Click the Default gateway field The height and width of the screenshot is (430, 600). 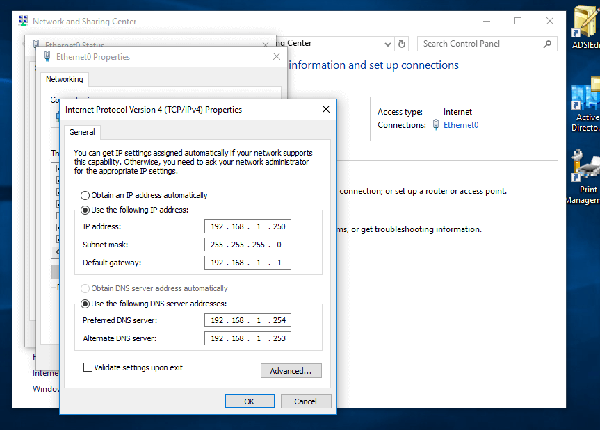click(248, 262)
